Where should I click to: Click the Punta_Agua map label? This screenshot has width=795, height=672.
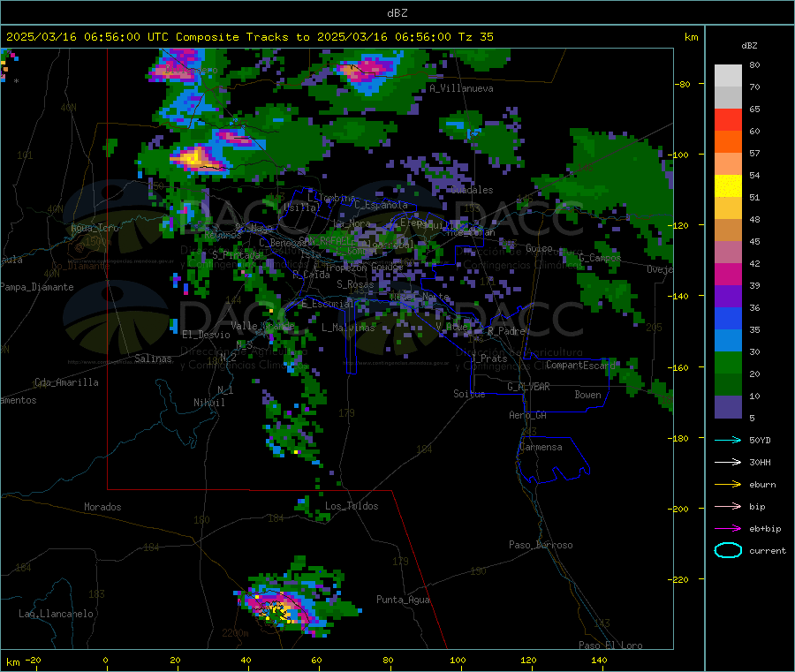(x=403, y=600)
